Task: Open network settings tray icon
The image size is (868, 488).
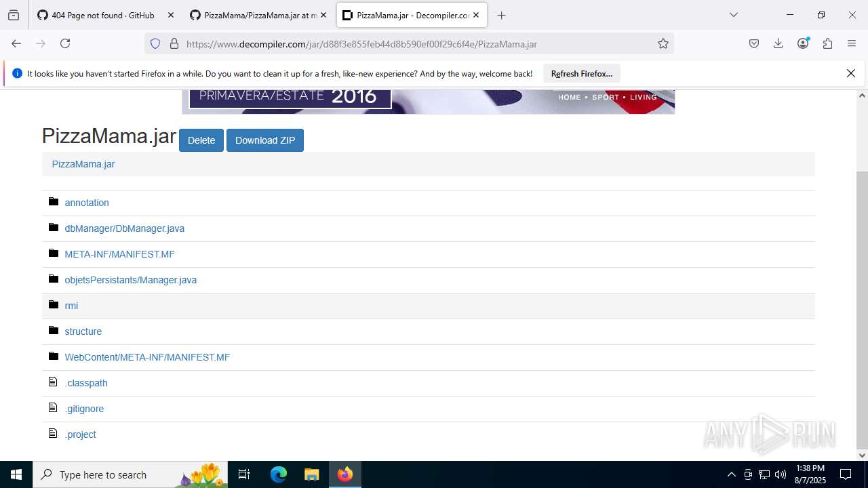Action: [x=764, y=474]
